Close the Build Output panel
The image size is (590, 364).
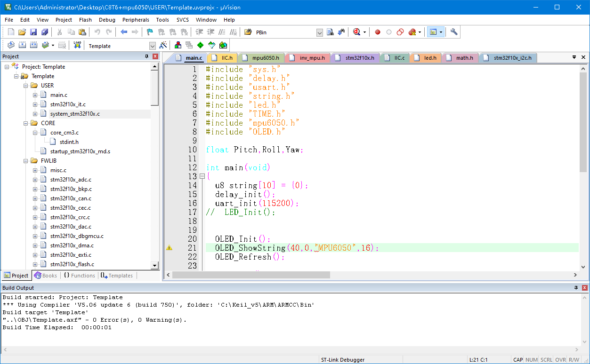(585, 288)
